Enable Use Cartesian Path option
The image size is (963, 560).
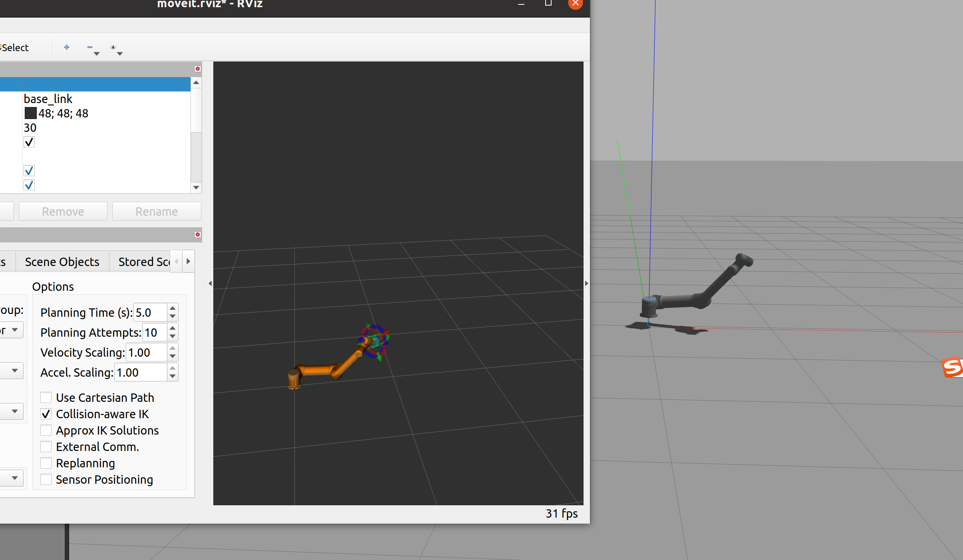tap(46, 397)
